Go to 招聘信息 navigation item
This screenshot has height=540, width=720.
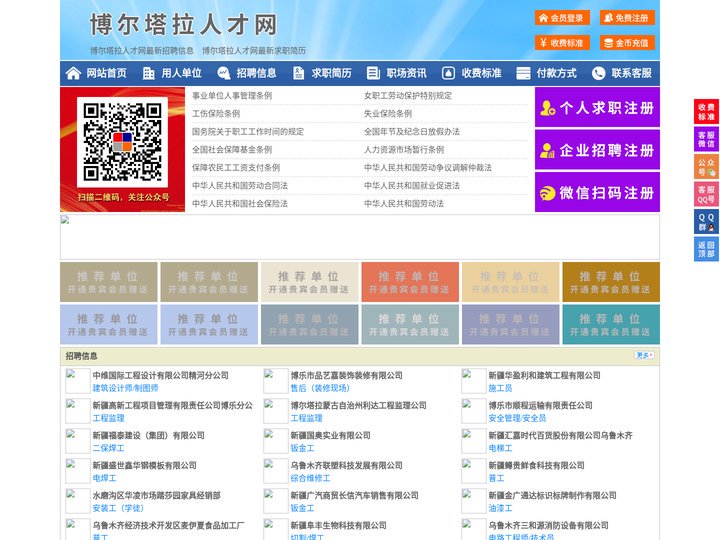tap(256, 73)
